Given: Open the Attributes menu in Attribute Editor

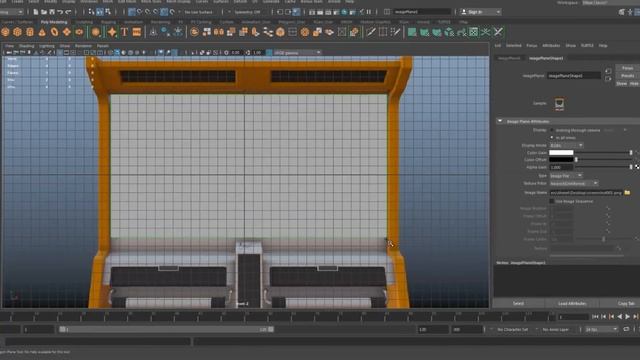Looking at the screenshot, I should pyautogui.click(x=551, y=46).
